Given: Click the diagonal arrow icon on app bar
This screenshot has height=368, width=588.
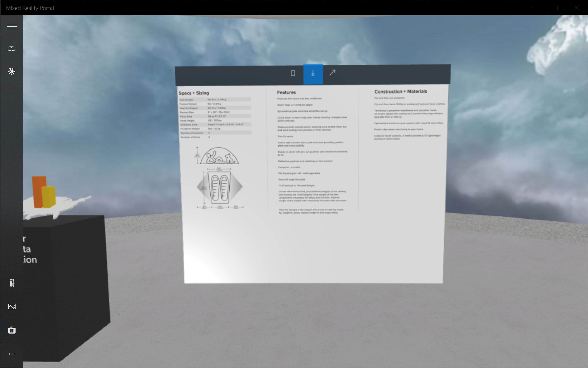Looking at the screenshot, I should [332, 73].
